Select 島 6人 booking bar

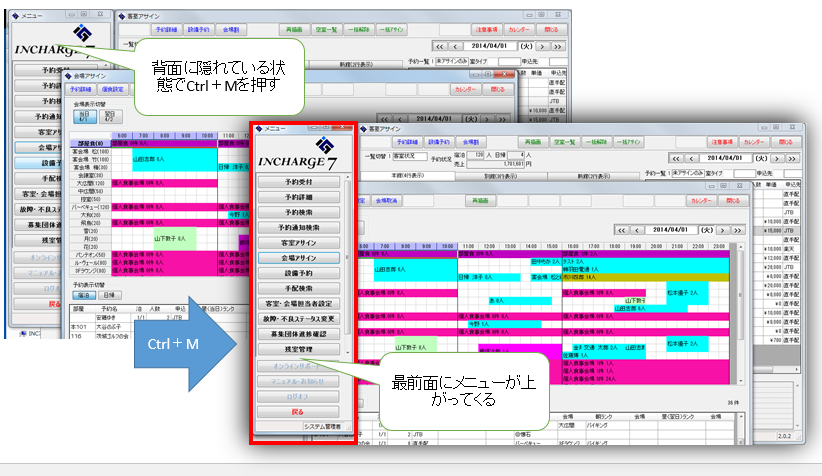[520, 301]
